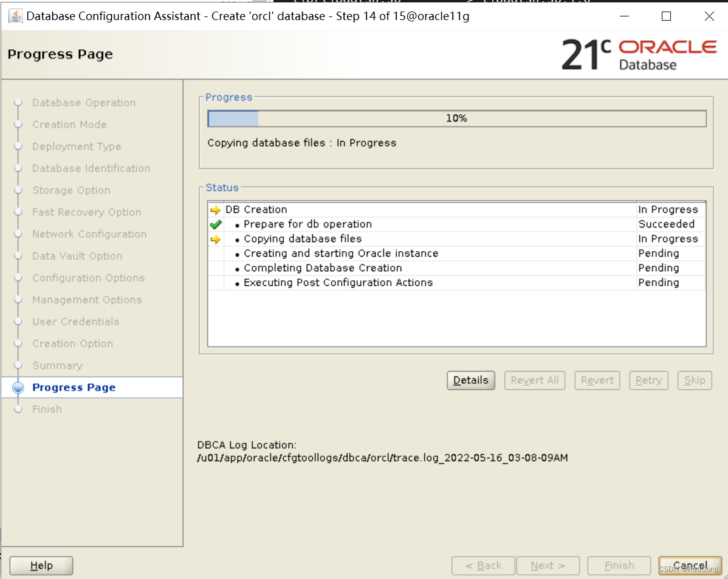Select the Creation Mode step
Screen dimensions: 728x579
pyautogui.click(x=69, y=125)
